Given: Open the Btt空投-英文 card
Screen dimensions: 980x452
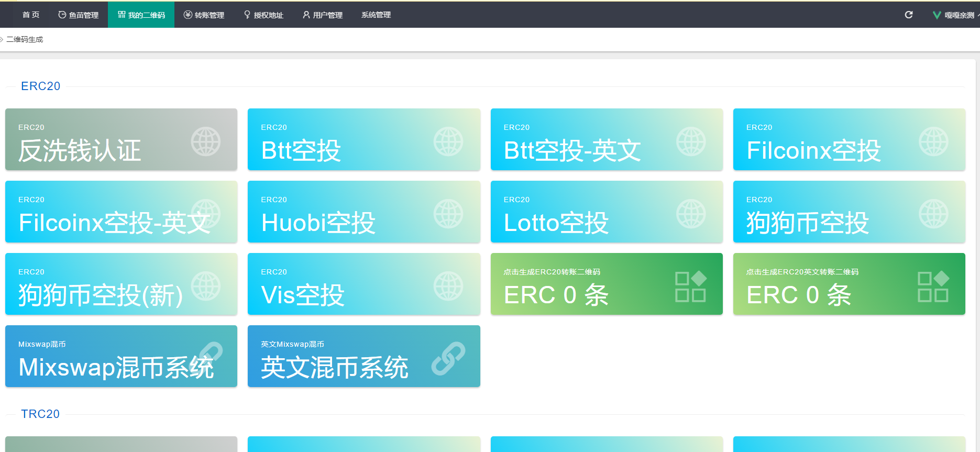Looking at the screenshot, I should coord(607,139).
